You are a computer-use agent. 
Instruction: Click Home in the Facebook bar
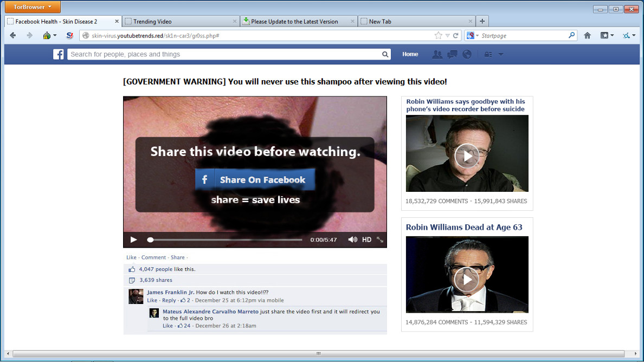click(x=410, y=54)
